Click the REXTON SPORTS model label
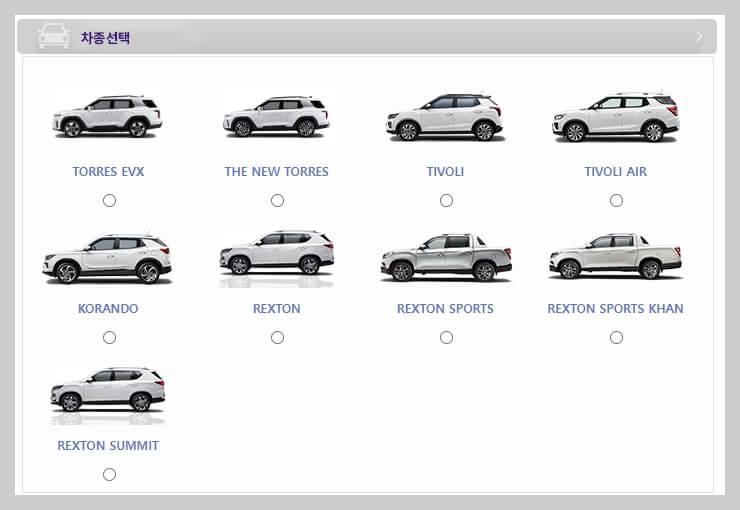This screenshot has height=510, width=740. pyautogui.click(x=445, y=308)
